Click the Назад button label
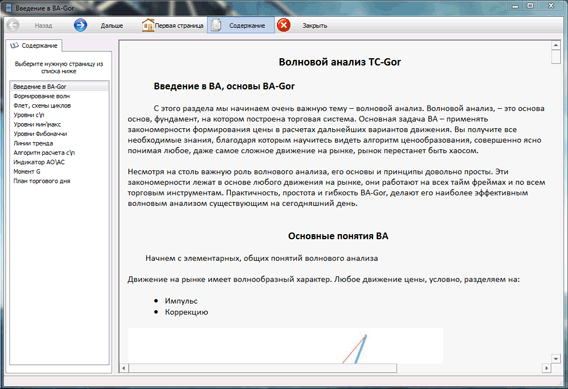The width and height of the screenshot is (568, 389). click(x=43, y=26)
